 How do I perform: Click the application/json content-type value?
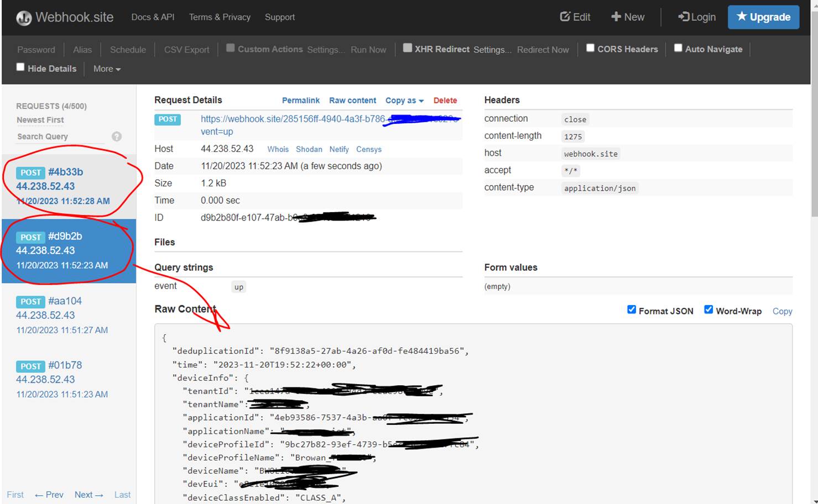[600, 188]
